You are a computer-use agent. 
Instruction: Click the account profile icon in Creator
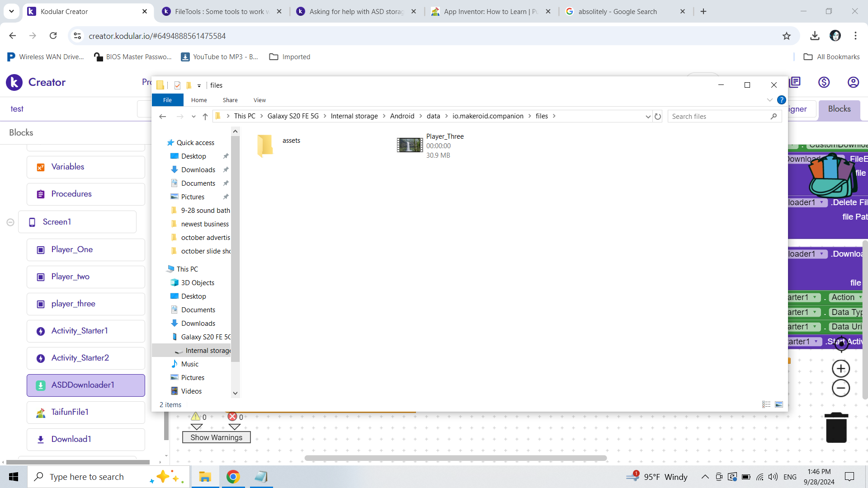853,82
